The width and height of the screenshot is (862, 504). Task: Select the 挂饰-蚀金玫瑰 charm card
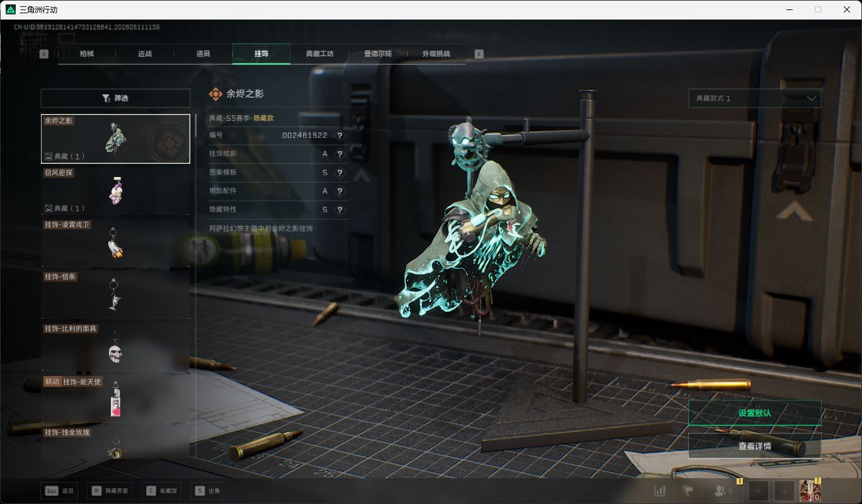pyautogui.click(x=115, y=442)
